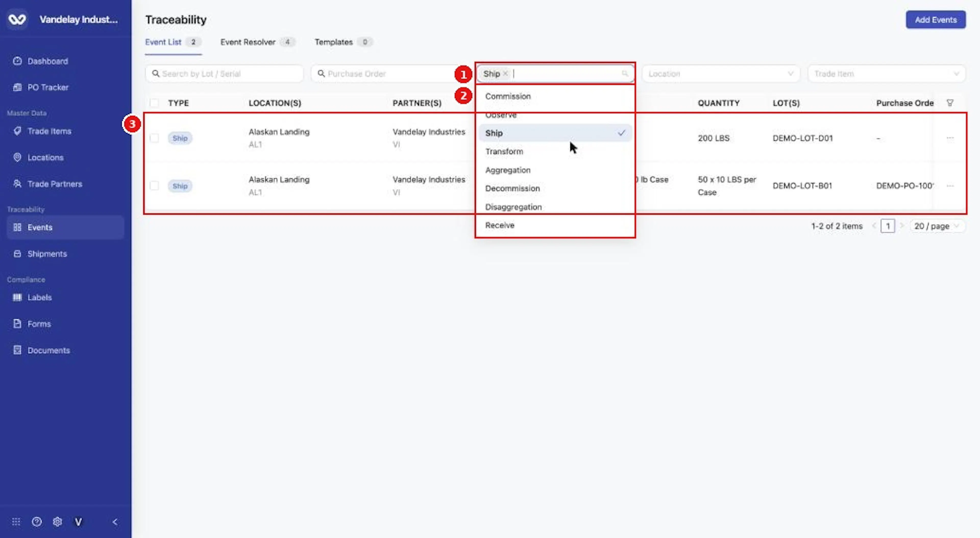Switch to the Event List tab
This screenshot has width=980, height=538.
(x=173, y=42)
